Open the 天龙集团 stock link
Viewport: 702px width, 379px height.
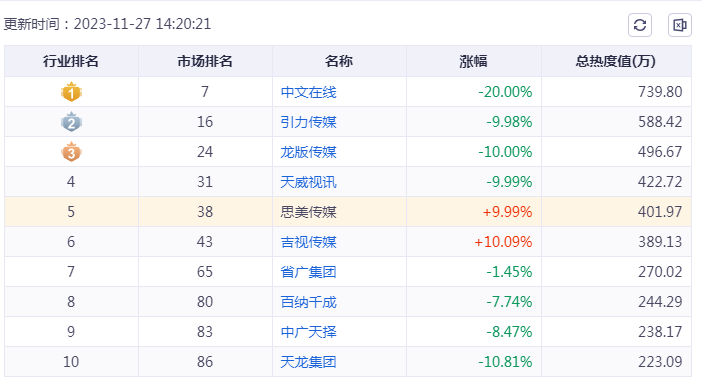tap(308, 362)
